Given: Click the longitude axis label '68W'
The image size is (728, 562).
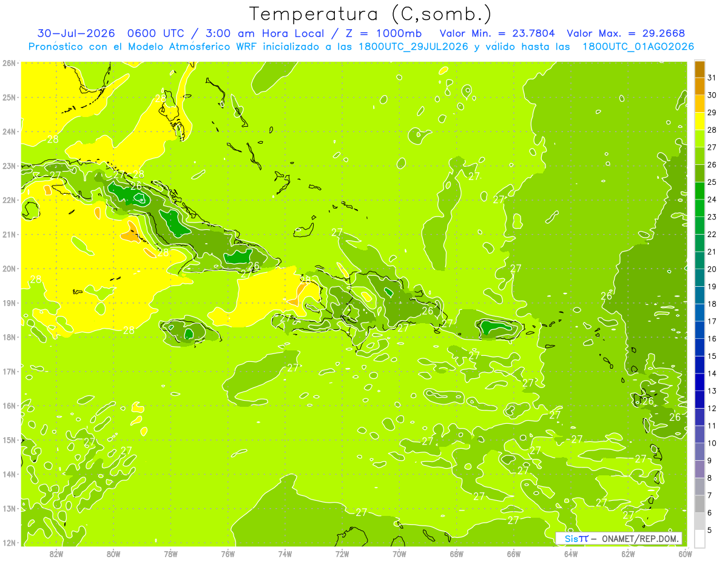Looking at the screenshot, I should click(x=457, y=554).
